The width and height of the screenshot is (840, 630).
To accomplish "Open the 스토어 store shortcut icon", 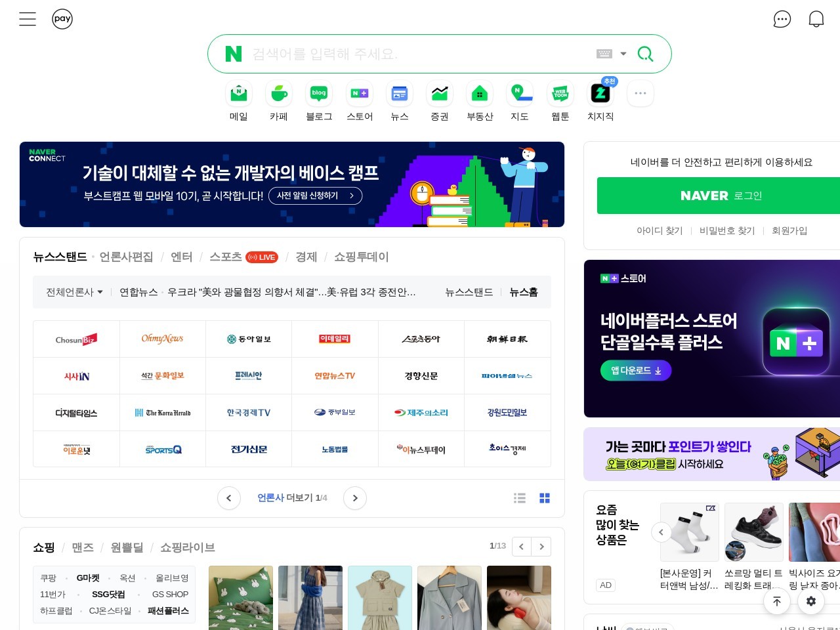I will (360, 94).
